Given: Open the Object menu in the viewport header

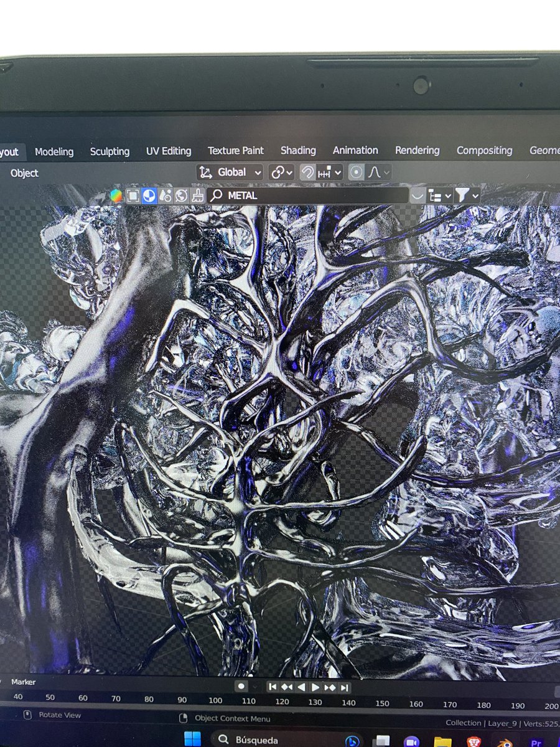Looking at the screenshot, I should [x=24, y=173].
